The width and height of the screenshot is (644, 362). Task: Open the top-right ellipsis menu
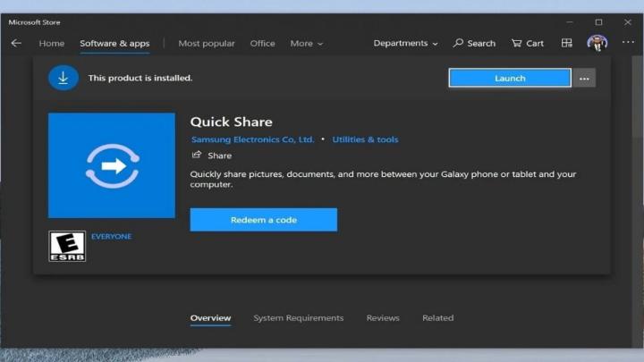pos(628,42)
